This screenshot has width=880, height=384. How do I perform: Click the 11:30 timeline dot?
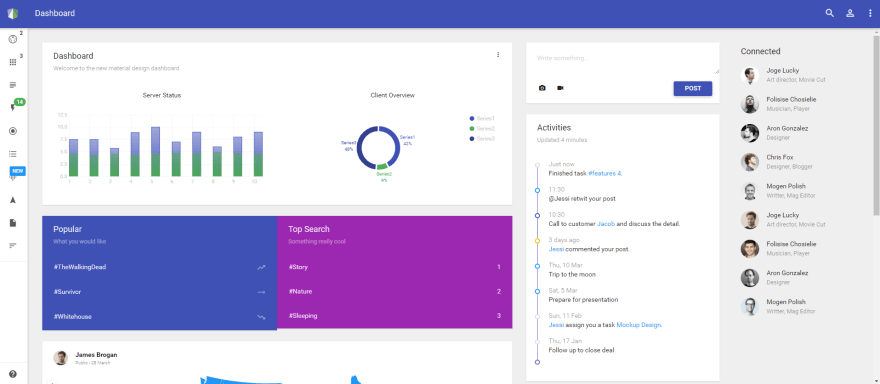[538, 190]
